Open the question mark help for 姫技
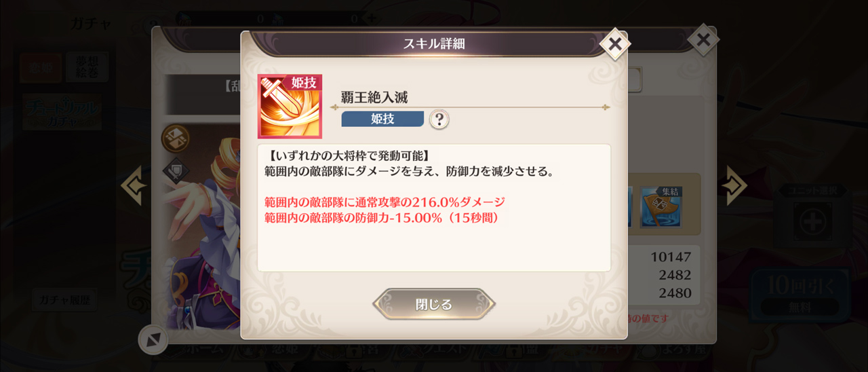 (x=439, y=119)
